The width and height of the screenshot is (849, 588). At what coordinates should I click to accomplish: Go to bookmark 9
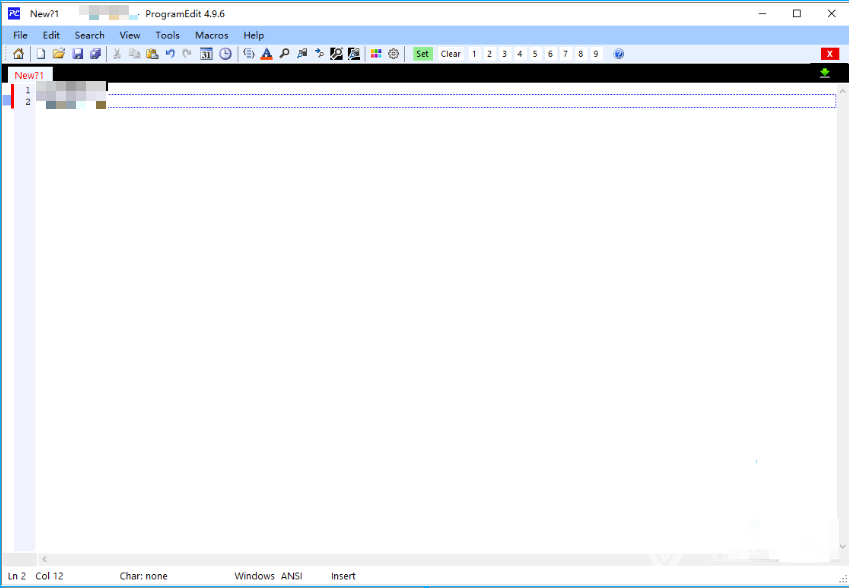(596, 54)
